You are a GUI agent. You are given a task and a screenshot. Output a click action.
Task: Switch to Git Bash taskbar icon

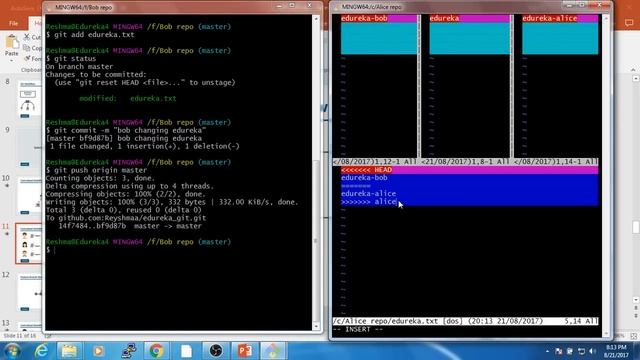tap(273, 351)
